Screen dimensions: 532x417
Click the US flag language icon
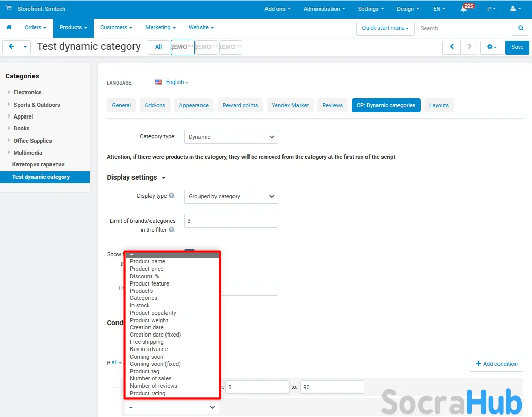click(x=158, y=82)
